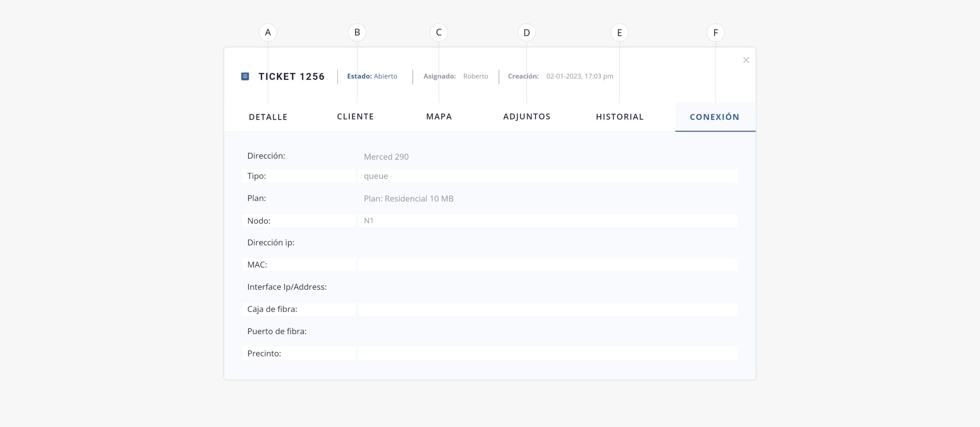Click the assigned user Roberto
The width and height of the screenshot is (980, 427).
coord(475,76)
